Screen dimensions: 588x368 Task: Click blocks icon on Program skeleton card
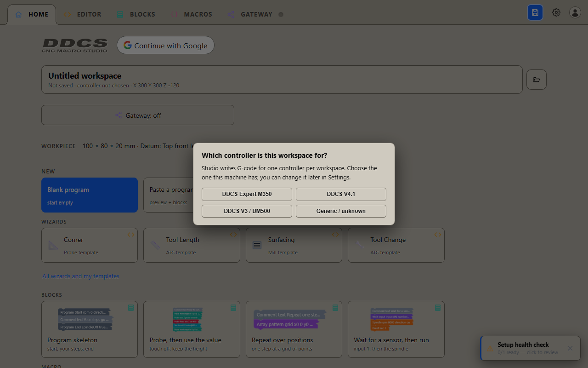131,307
